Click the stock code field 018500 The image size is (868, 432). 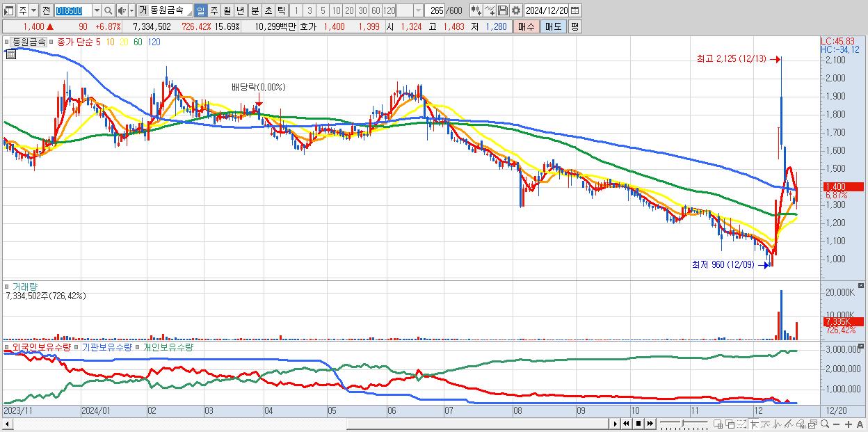pos(73,10)
